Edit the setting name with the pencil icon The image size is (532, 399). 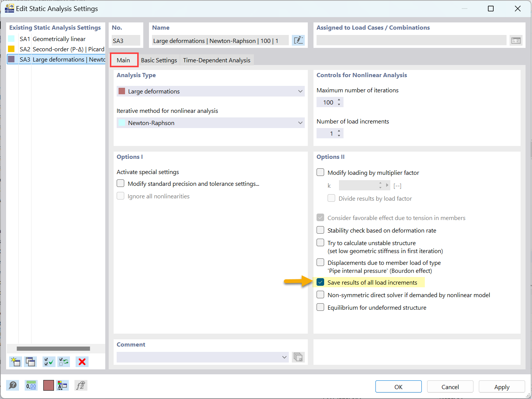click(298, 40)
